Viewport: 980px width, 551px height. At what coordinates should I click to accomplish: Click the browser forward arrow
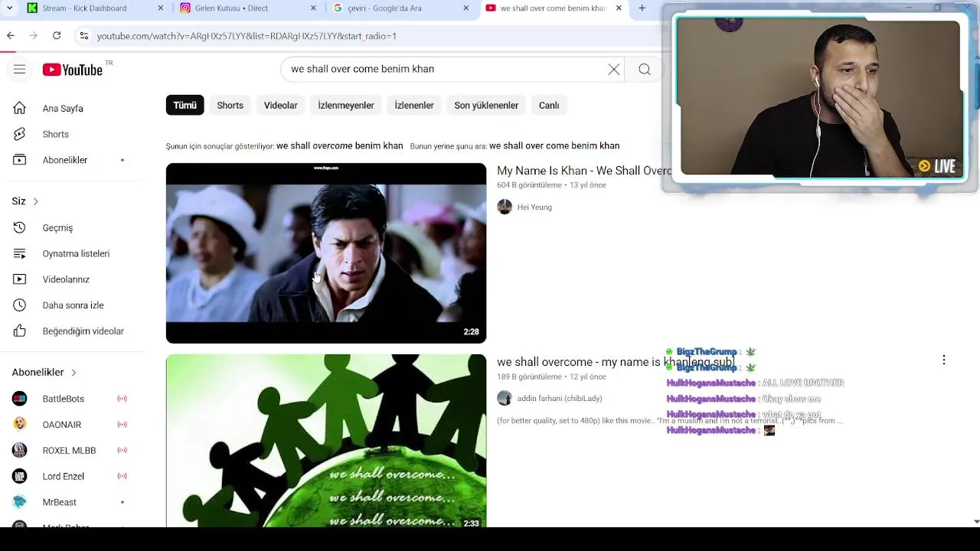click(x=33, y=35)
